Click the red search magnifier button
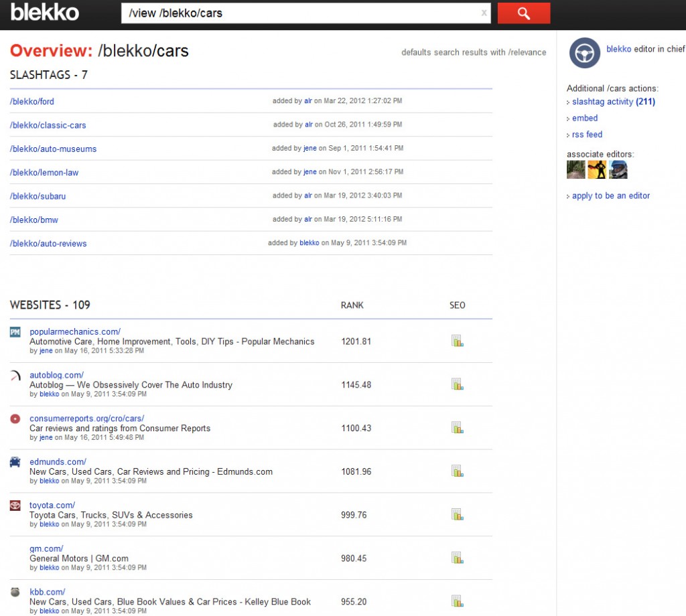 tap(524, 13)
